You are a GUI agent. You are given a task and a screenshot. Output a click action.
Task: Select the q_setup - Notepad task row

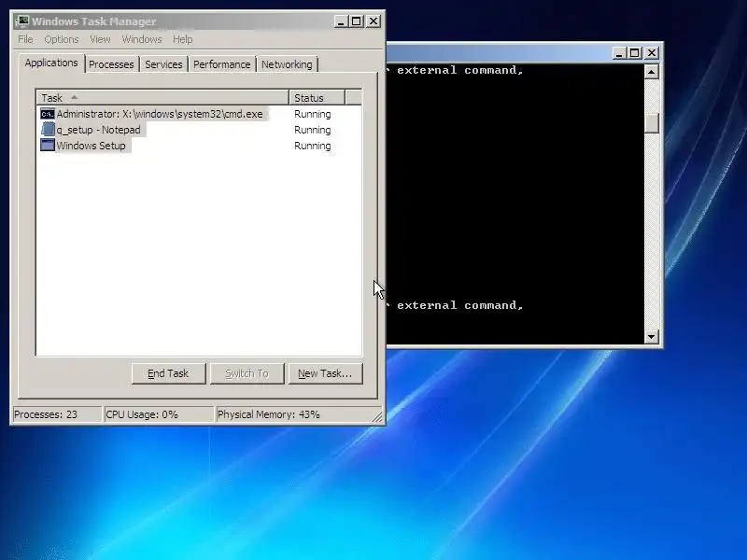coord(199,130)
